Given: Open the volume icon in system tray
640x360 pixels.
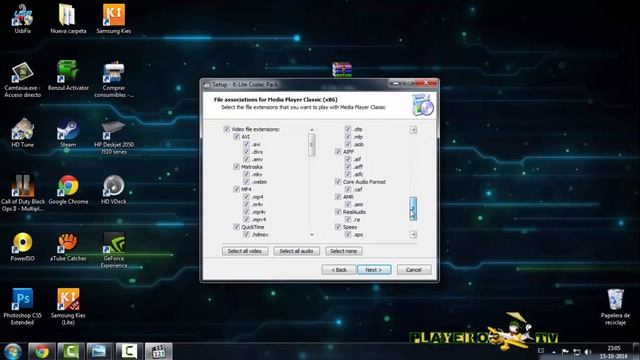Looking at the screenshot, I should pyautogui.click(x=588, y=352).
